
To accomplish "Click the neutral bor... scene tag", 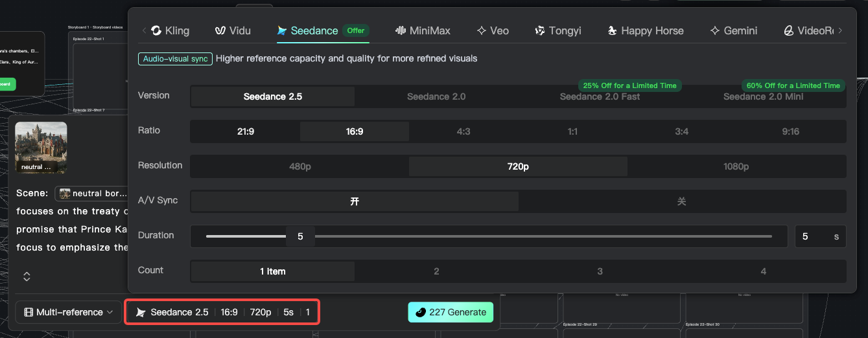I will [x=91, y=193].
